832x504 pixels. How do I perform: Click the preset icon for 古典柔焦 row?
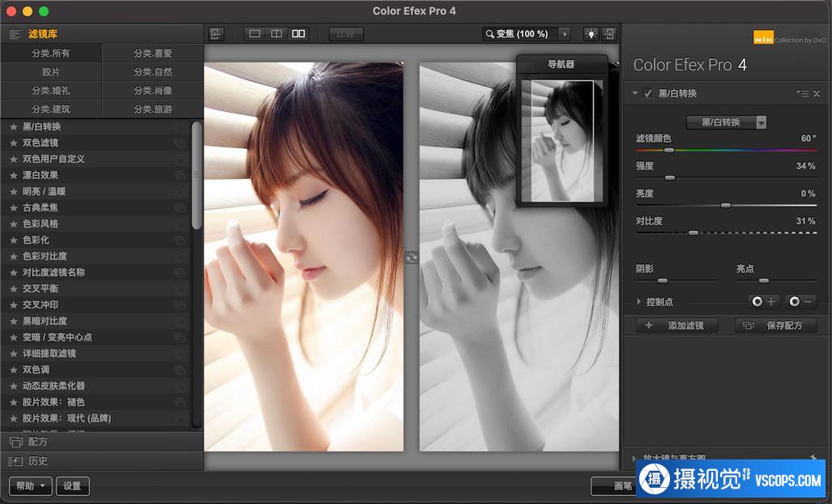pos(180,207)
